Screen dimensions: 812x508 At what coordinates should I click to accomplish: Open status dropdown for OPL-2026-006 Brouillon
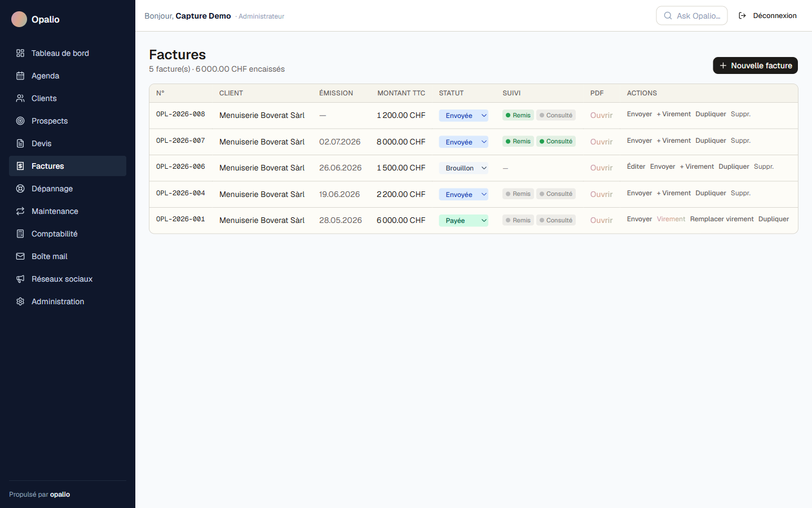point(464,168)
